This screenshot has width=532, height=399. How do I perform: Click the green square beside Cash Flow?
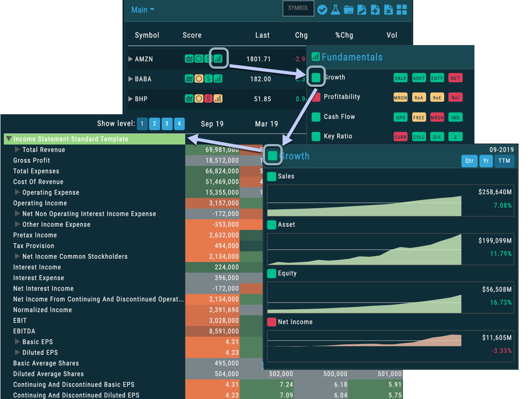[x=316, y=117]
